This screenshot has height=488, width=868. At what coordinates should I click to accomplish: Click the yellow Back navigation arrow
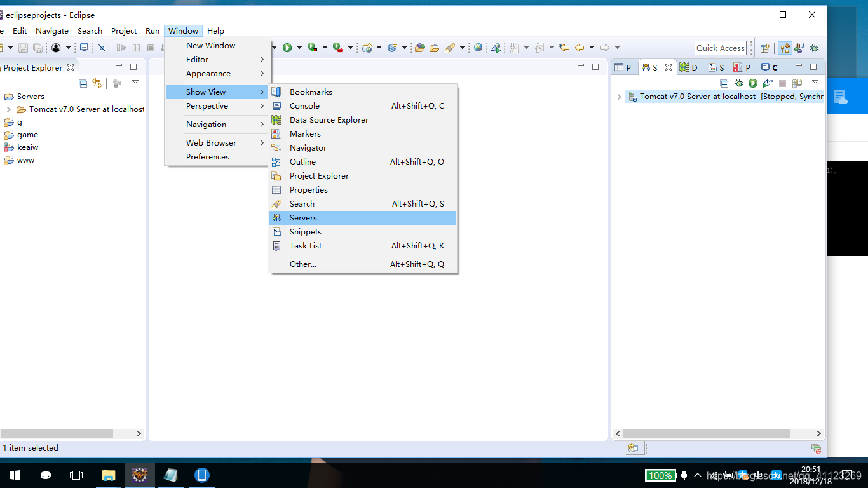coord(580,48)
